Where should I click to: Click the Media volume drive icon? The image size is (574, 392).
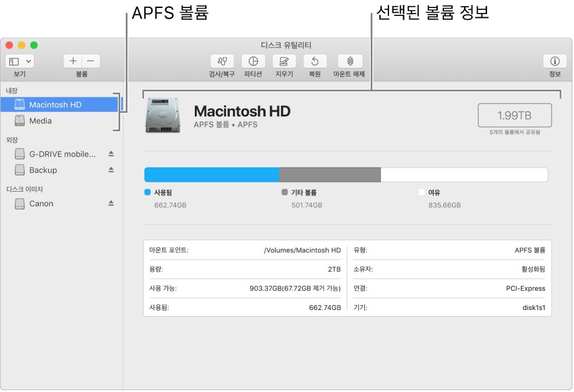20,120
